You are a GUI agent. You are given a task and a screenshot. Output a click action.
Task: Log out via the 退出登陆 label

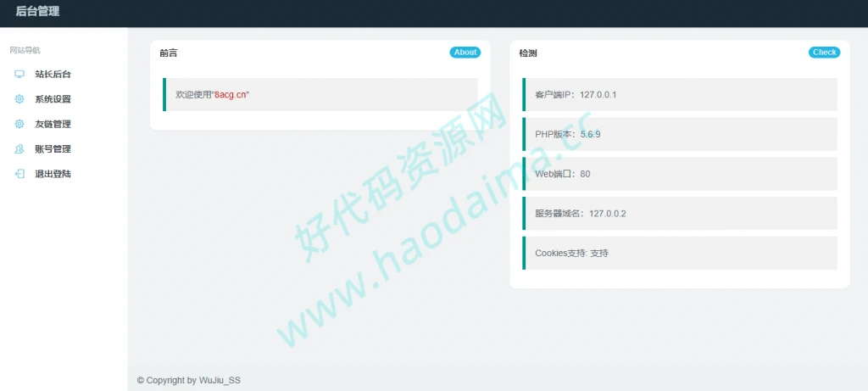53,174
